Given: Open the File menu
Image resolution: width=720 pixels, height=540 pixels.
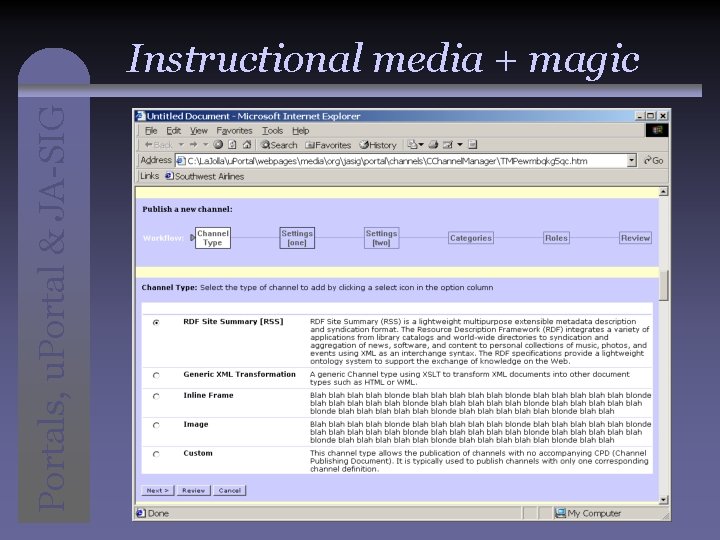Looking at the screenshot, I should [x=151, y=131].
